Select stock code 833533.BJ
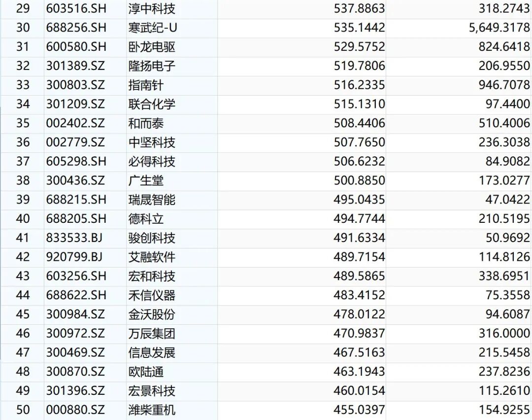This screenshot has width=532, height=420. (x=74, y=238)
